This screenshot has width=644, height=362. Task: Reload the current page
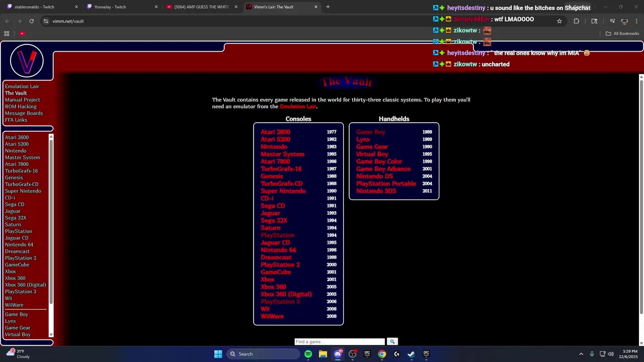pyautogui.click(x=31, y=21)
